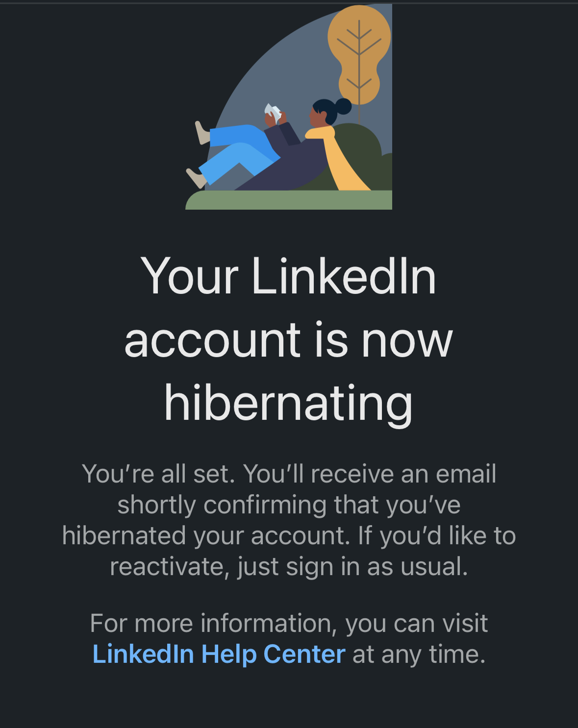578x728 pixels.
Task: Click the blue-gray background of the illustration
Action: click(275, 64)
